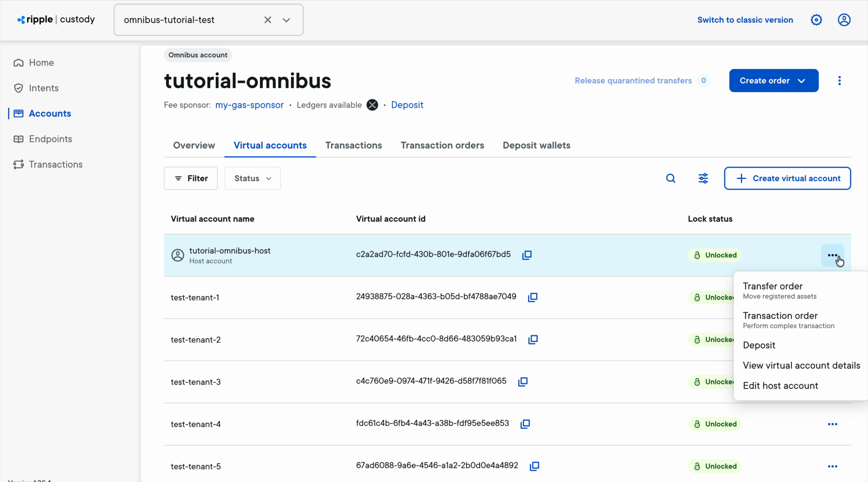This screenshot has height=482, width=868.
Task: Click the Unlocked badge for test-tenant-5
Action: 714,466
